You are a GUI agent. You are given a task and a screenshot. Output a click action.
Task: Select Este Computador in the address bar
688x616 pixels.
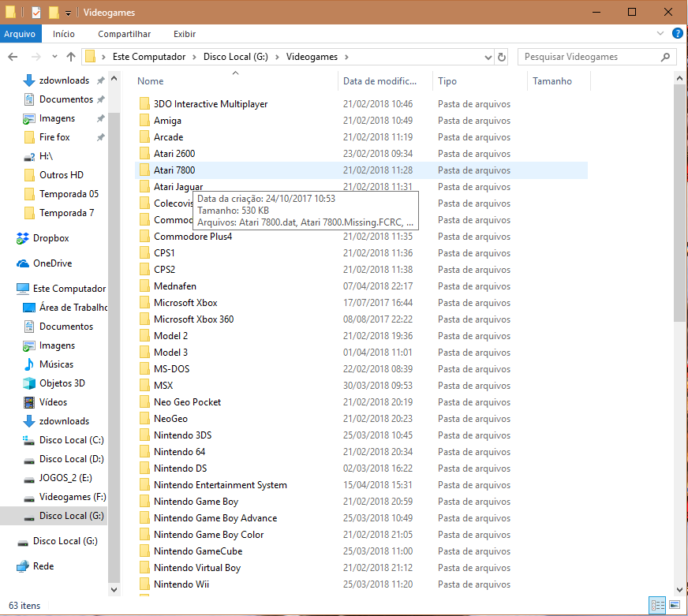point(149,57)
